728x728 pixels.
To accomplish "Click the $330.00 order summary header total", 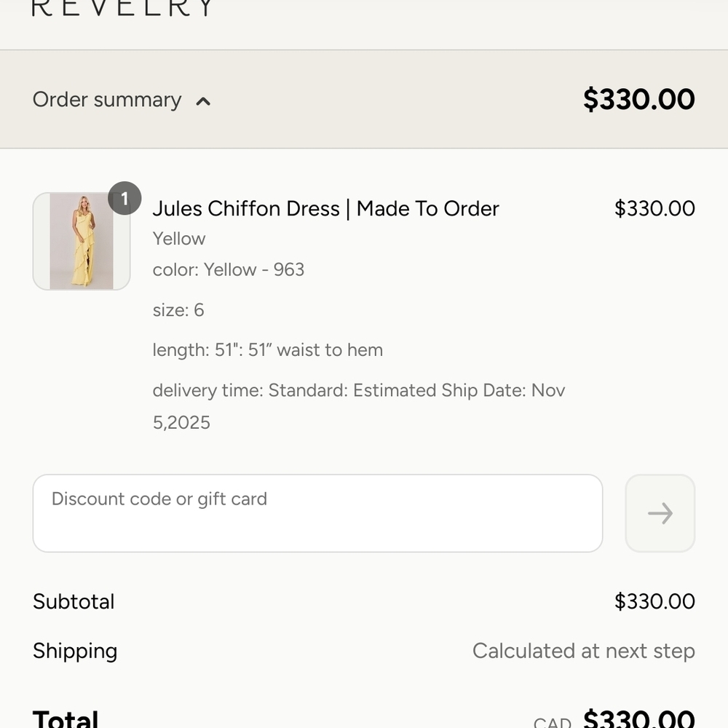I will pyautogui.click(x=638, y=100).
